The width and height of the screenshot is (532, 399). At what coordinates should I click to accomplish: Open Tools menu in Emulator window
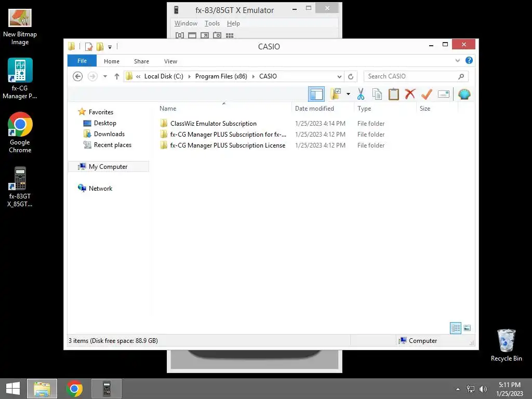(212, 23)
